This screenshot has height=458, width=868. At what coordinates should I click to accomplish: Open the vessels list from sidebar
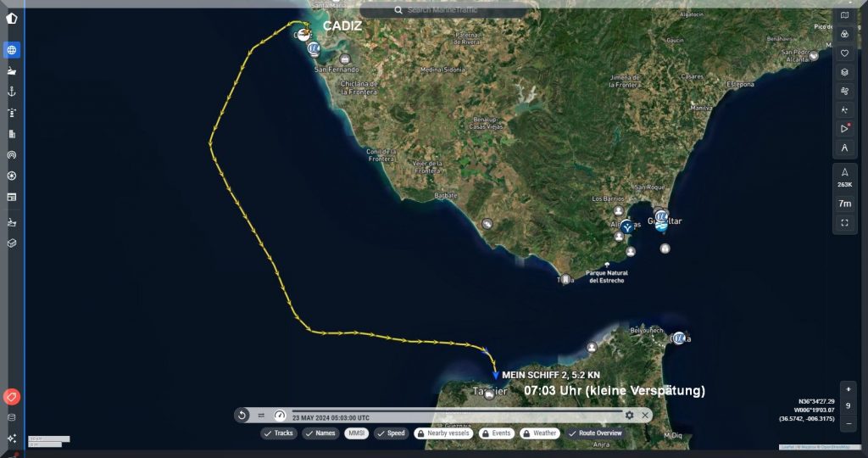pyautogui.click(x=12, y=71)
